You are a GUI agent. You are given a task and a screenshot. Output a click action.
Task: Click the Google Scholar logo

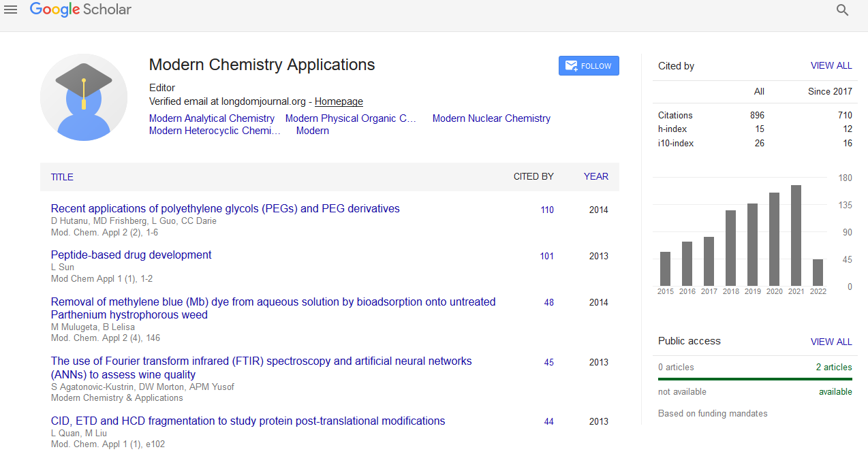[80, 10]
